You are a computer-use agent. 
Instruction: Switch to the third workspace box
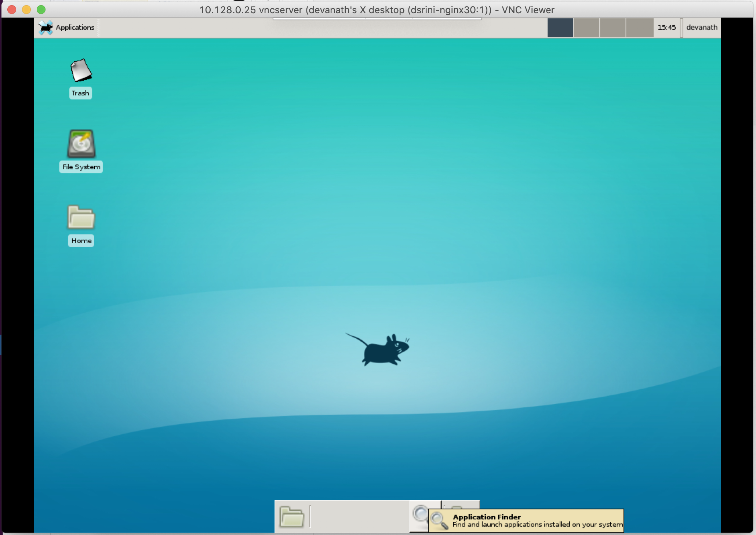coord(613,28)
